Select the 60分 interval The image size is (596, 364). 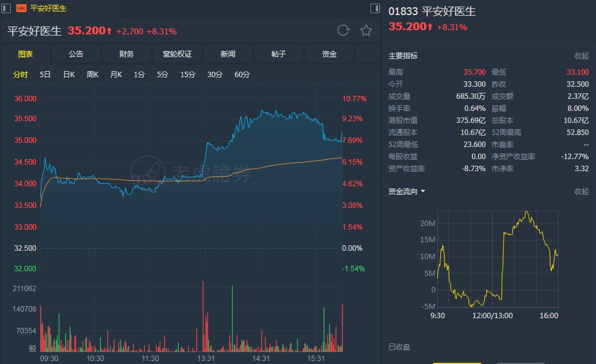pos(242,74)
